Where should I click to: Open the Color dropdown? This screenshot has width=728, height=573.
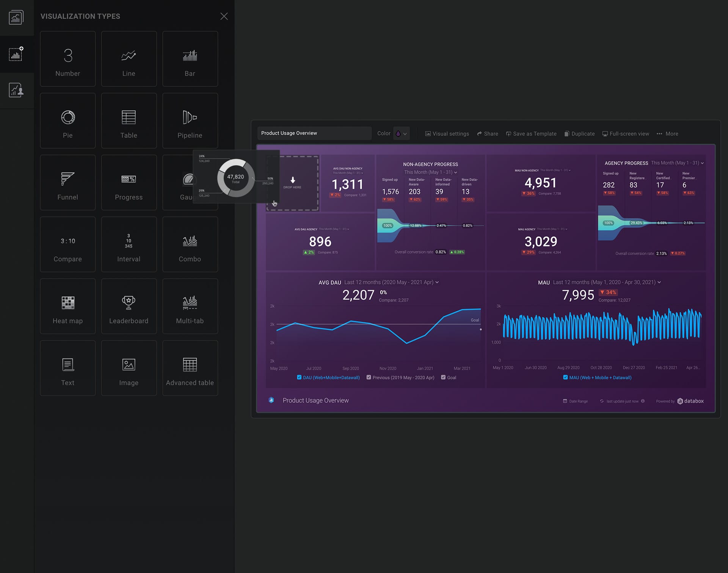[x=401, y=133]
